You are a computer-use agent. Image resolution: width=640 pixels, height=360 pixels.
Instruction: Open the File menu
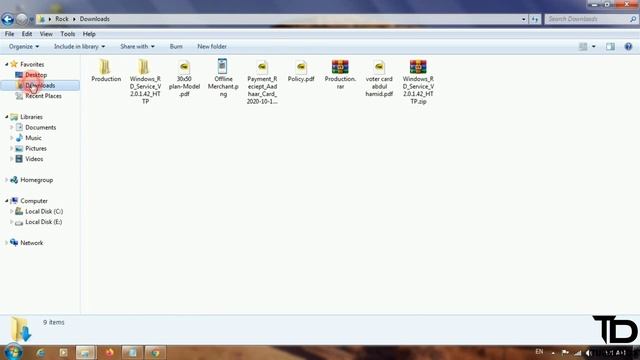[x=9, y=34]
